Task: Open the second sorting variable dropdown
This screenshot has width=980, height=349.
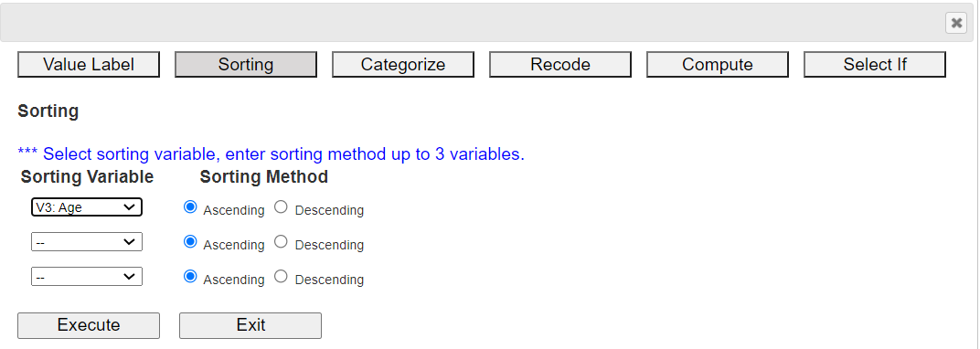Action: (x=87, y=241)
